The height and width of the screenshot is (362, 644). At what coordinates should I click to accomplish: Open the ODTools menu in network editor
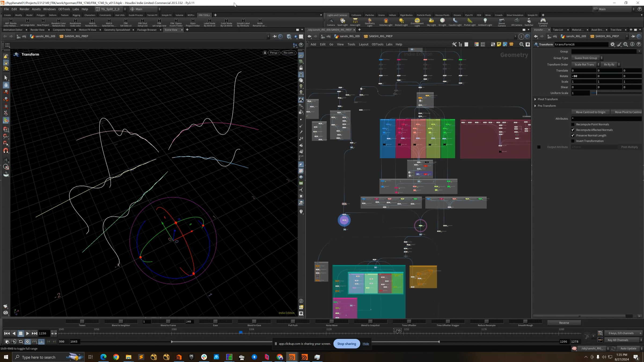(x=378, y=44)
